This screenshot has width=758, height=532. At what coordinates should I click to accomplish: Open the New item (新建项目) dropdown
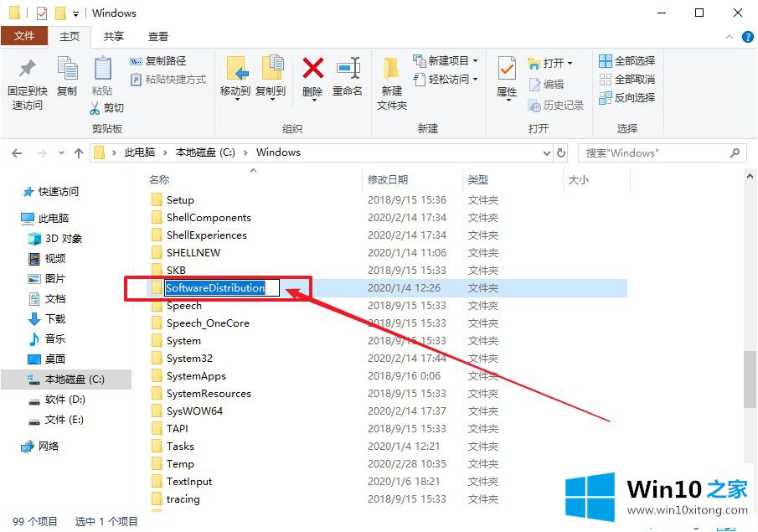click(475, 61)
